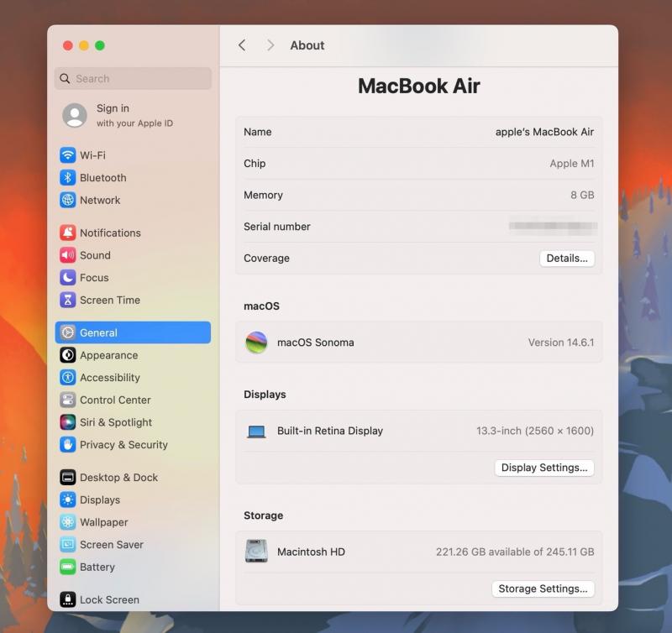
Task: Click the Macintosh HD label
Action: pos(311,552)
